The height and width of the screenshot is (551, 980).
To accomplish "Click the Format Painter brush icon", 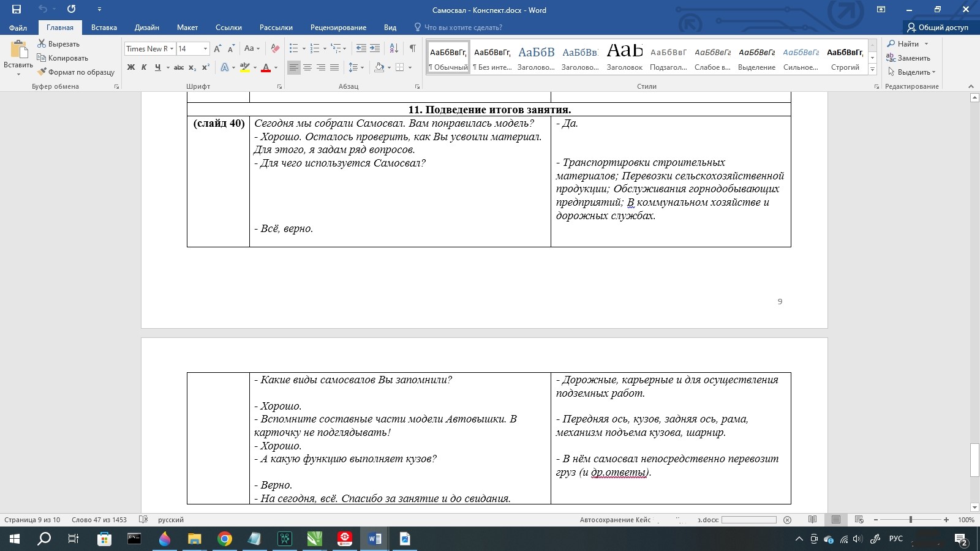I will point(42,72).
